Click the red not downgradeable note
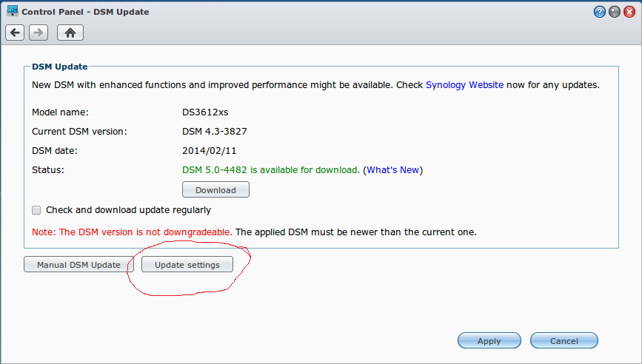The width and height of the screenshot is (642, 364). (x=132, y=232)
